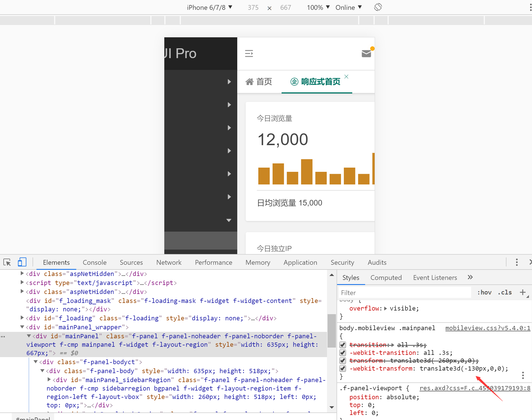
Task: Expand the second sidebar menu arrow
Action: pyautogui.click(x=229, y=105)
